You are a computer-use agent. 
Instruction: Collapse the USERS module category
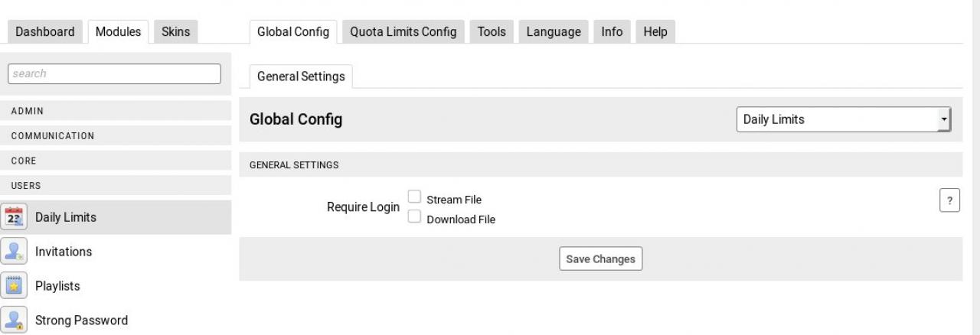point(26,186)
